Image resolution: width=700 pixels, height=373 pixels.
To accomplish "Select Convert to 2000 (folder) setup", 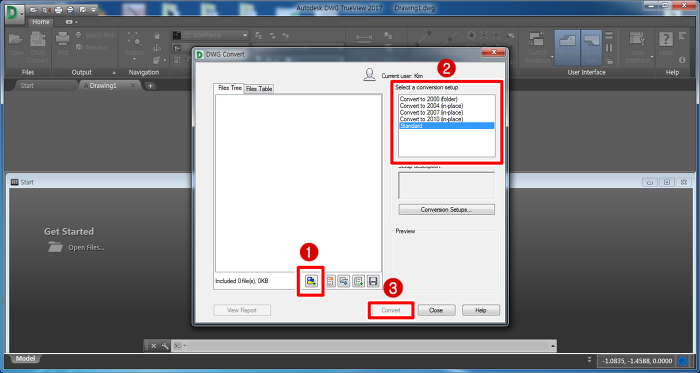I will [429, 99].
